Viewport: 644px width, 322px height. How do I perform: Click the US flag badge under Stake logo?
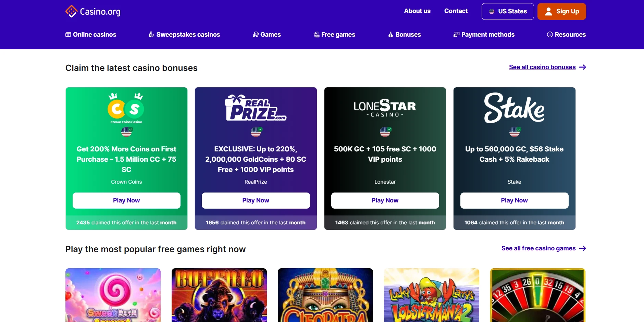coord(515,132)
